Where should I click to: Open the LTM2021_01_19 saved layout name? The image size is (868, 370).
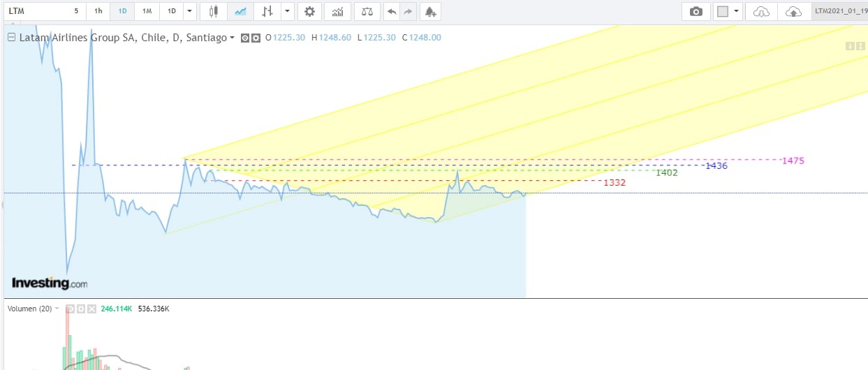(x=840, y=11)
